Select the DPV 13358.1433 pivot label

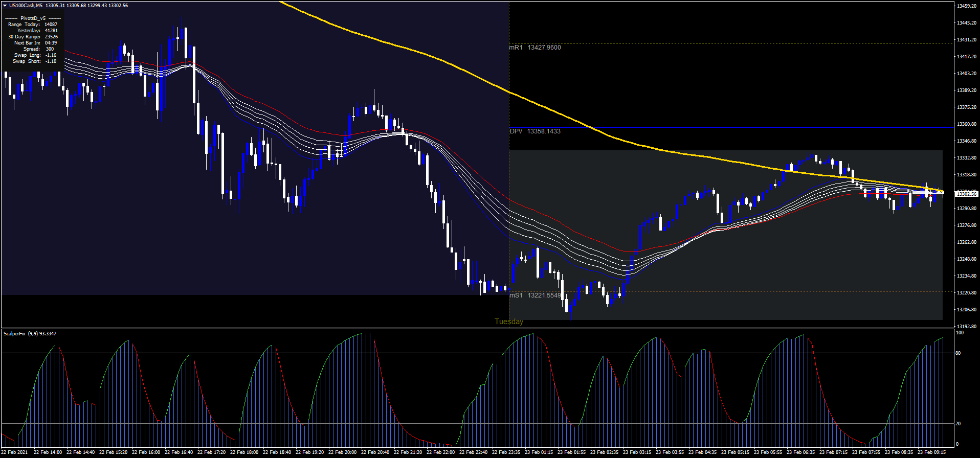click(535, 131)
